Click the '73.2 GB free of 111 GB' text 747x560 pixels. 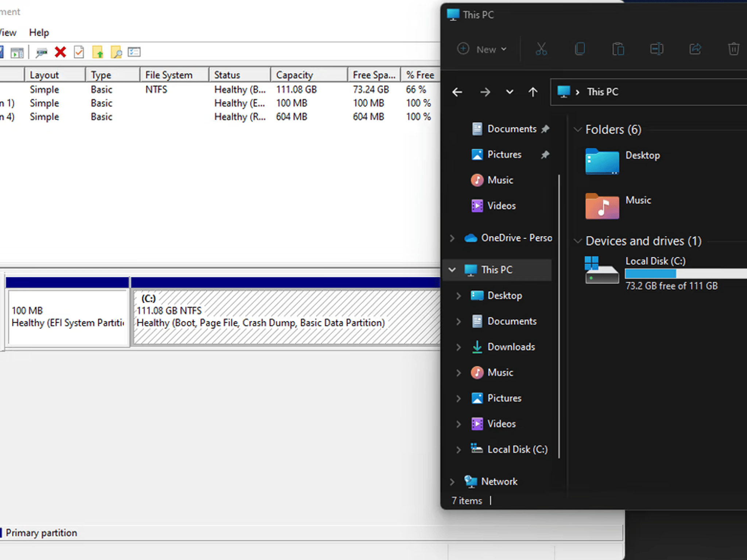671,286
